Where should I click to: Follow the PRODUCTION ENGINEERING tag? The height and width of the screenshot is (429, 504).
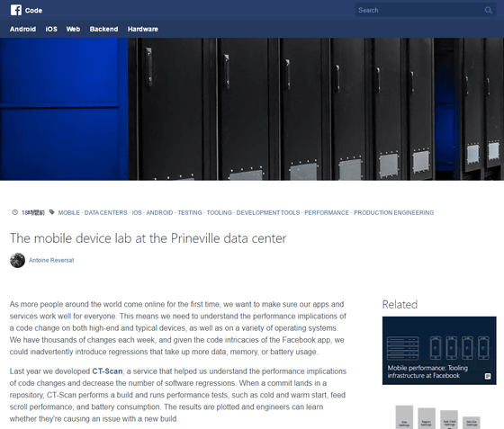[x=394, y=212]
